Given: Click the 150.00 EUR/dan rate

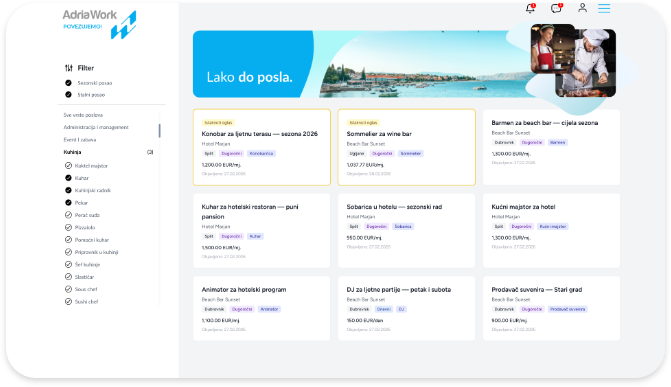Looking at the screenshot, I should [365, 320].
